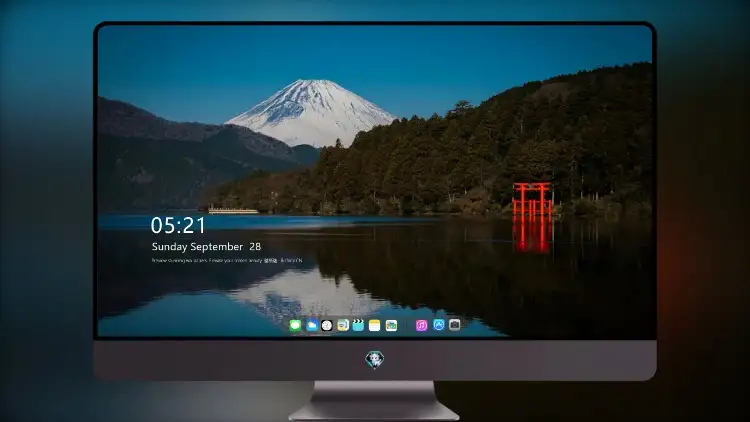Open the blue App Store icon
Screen dimensions: 750x422
point(439,325)
